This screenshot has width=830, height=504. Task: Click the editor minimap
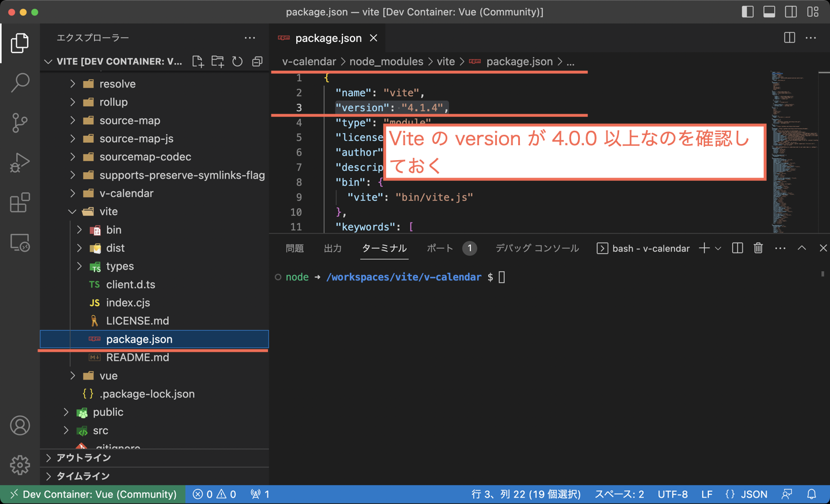(794, 152)
